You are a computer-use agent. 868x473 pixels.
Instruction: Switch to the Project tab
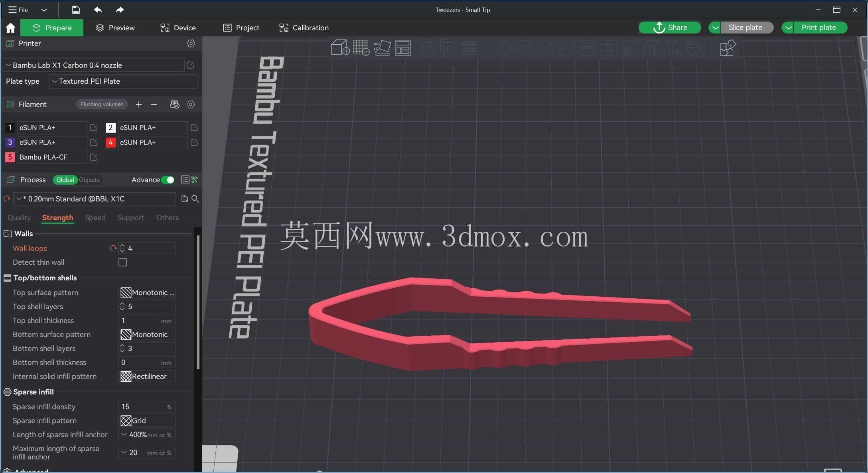tap(241, 28)
